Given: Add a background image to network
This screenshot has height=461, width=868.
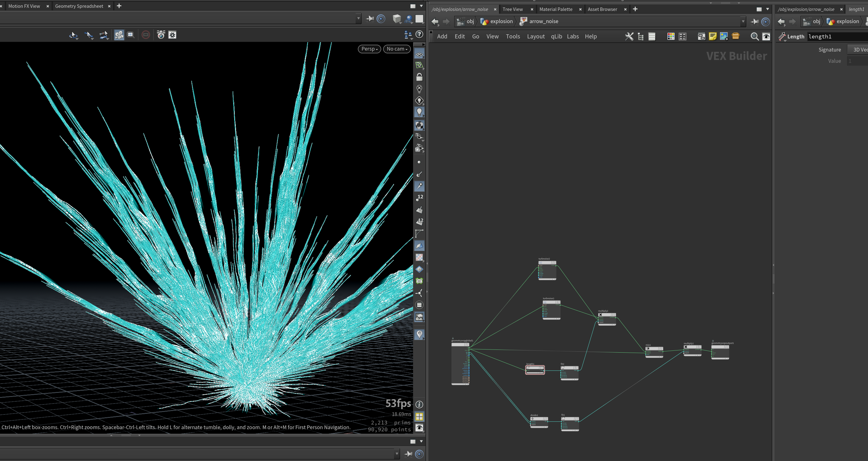Looking at the screenshot, I should (724, 37).
